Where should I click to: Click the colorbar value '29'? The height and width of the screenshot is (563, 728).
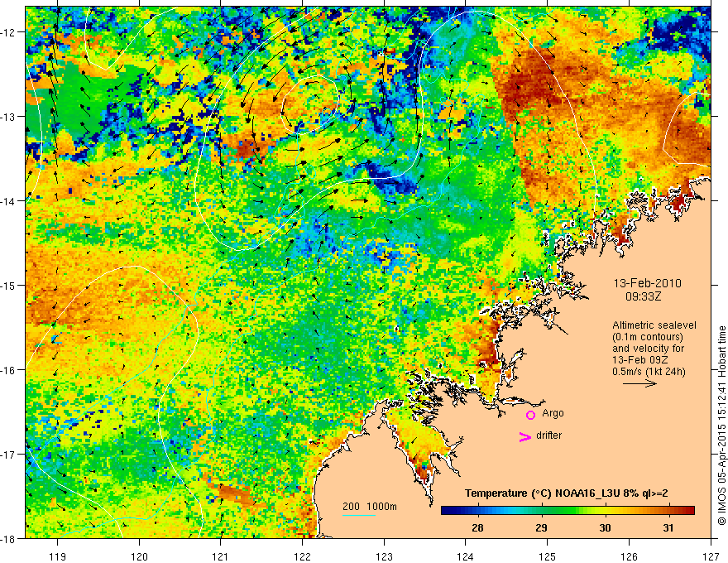541,527
